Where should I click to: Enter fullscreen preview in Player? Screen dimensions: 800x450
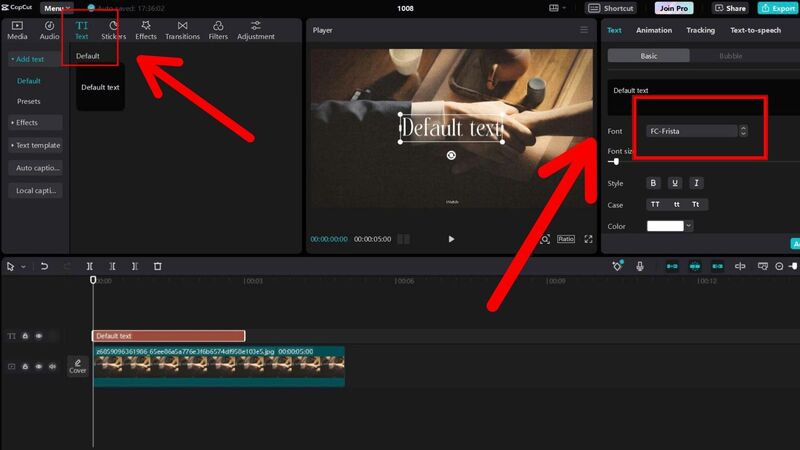click(589, 239)
